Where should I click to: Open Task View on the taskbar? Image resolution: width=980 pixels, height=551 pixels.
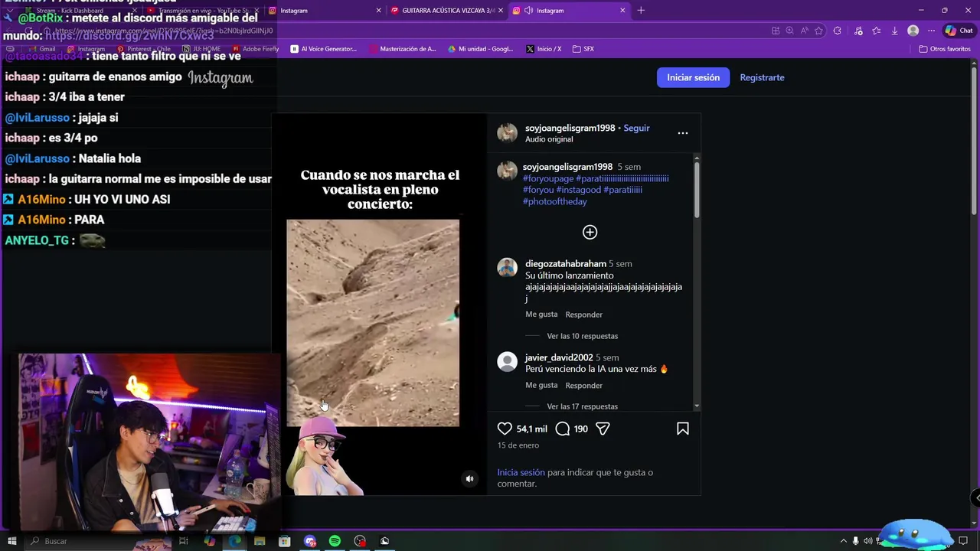pyautogui.click(x=184, y=541)
